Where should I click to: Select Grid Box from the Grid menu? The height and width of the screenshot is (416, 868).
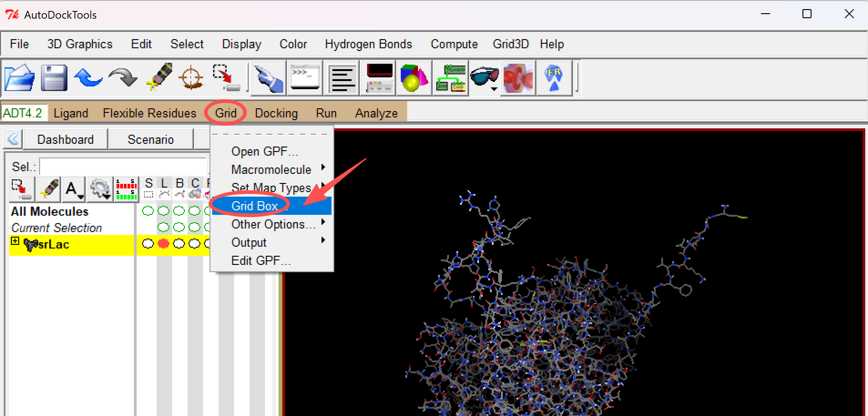tap(272, 206)
